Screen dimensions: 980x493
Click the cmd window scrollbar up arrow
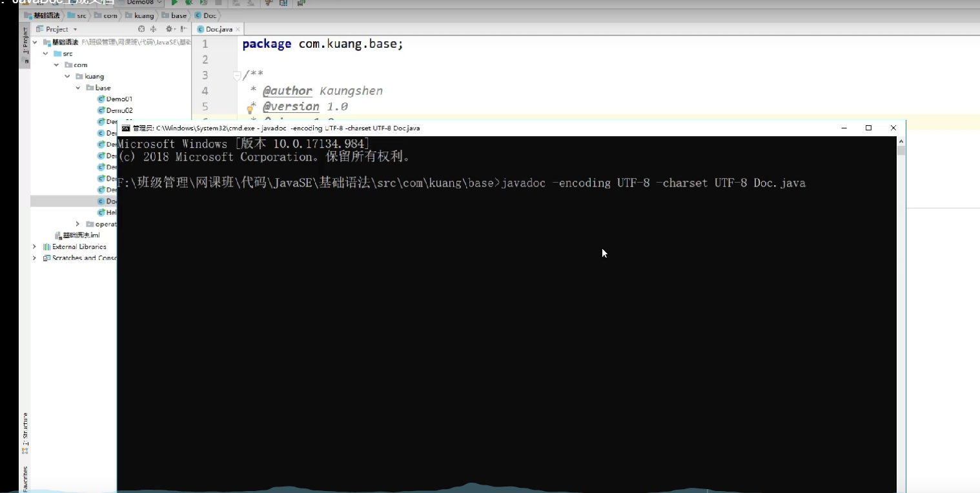tap(901, 140)
